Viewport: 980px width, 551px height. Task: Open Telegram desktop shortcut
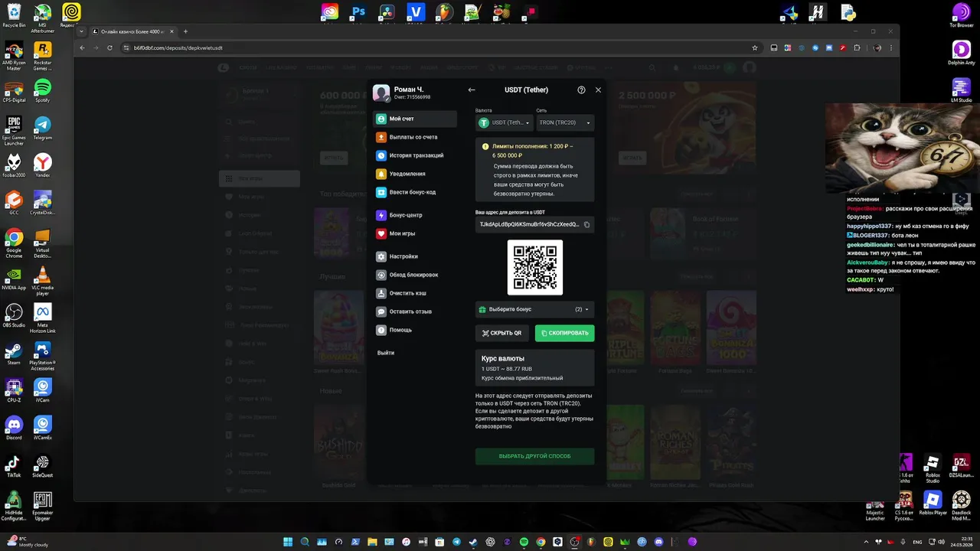42,128
